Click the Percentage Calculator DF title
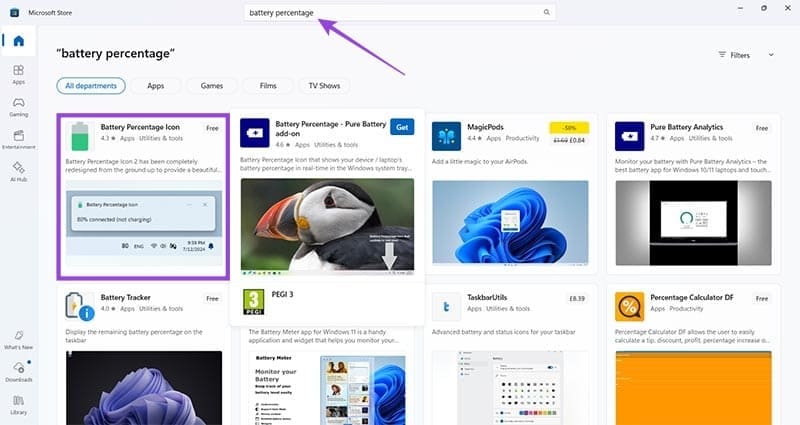This screenshot has width=800, height=425. coord(692,297)
